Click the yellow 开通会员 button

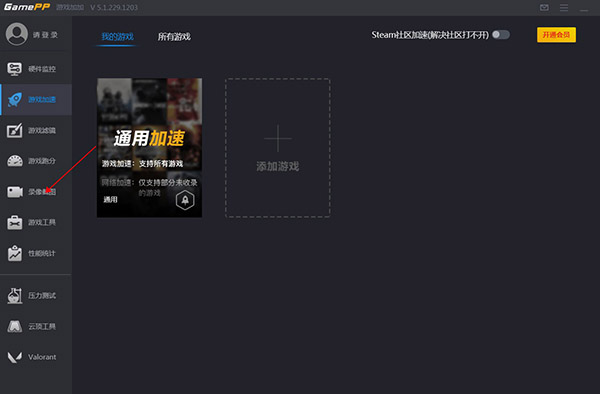click(556, 35)
